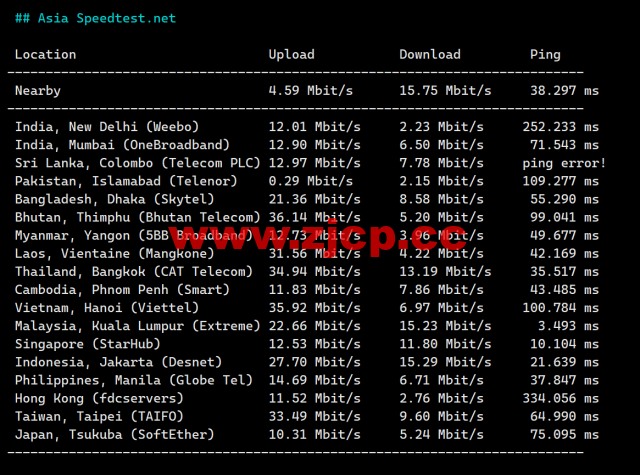
Task: Click Bangkok download '13.19 Mbit/s'
Action: (x=445, y=272)
